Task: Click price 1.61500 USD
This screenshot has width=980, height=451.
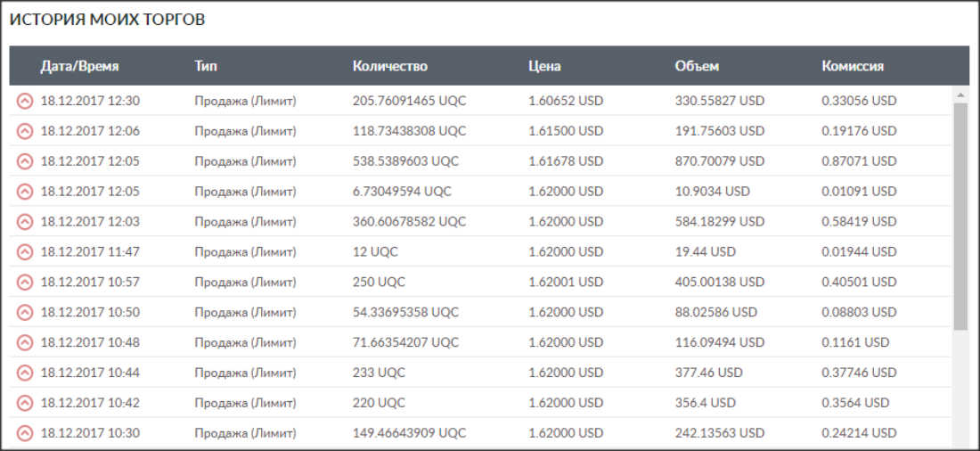Action: click(566, 131)
